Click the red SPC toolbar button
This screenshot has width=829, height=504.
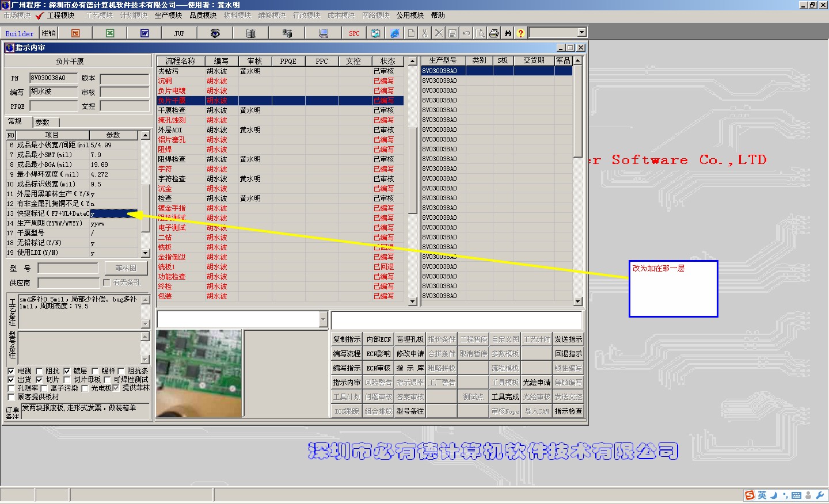pos(354,33)
